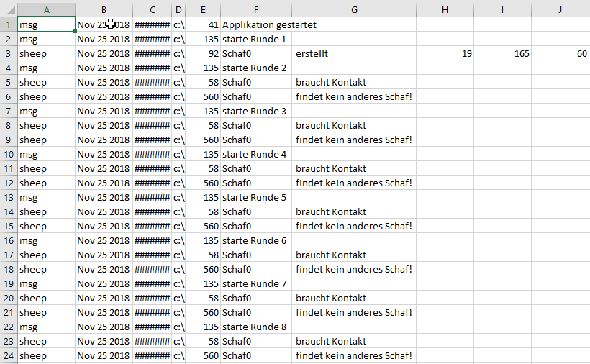This screenshot has height=364, width=590.
Task: Select row header 24
Action: (8, 355)
